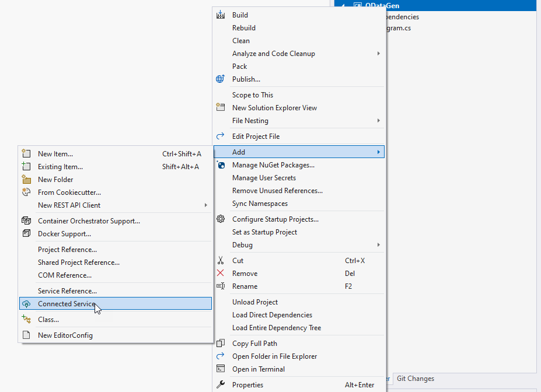Click the Shift+Alt+A shortcut text
The height and width of the screenshot is (392, 541).
click(180, 166)
